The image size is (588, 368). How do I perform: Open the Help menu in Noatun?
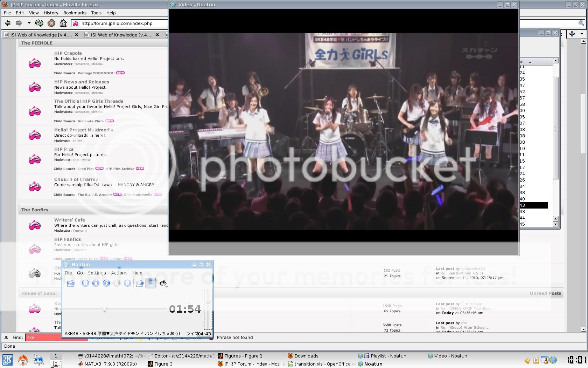[137, 273]
